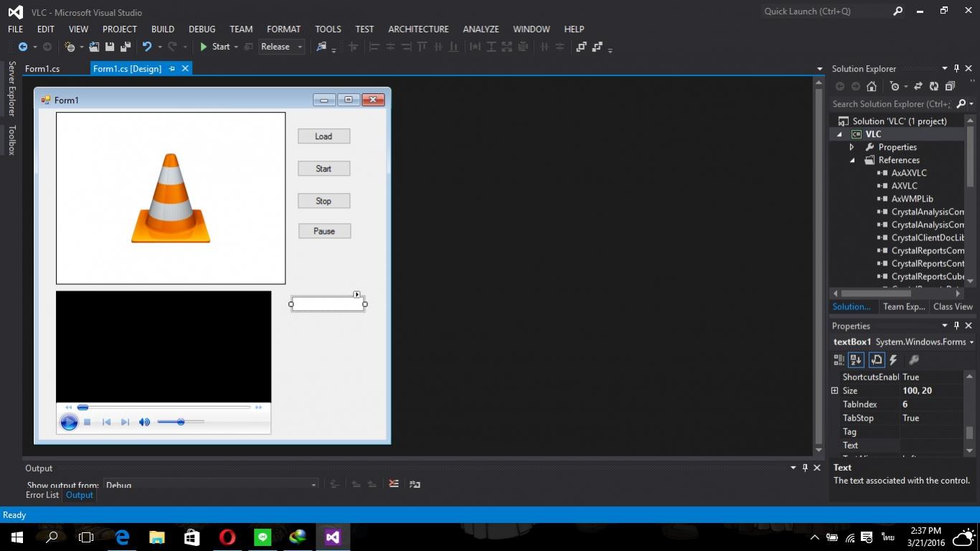Click the Collapse All icon in Solution Explorer

(950, 86)
